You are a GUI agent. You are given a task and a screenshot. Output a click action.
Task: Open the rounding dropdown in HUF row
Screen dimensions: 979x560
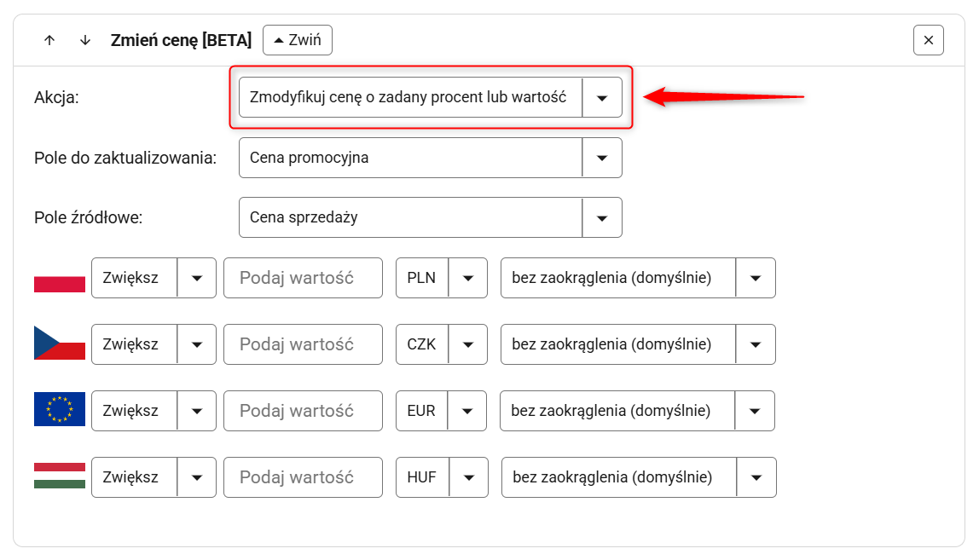[639, 477]
